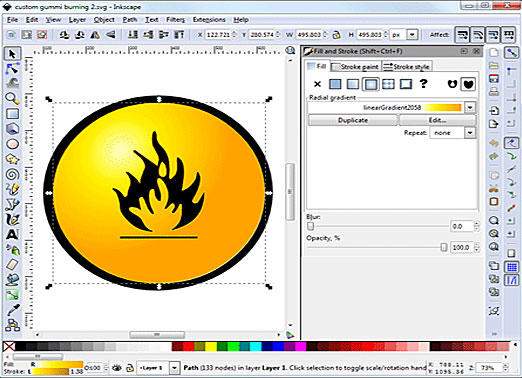Toggle layer visibility eye icon
This screenshot has height=378, width=522.
[117, 368]
